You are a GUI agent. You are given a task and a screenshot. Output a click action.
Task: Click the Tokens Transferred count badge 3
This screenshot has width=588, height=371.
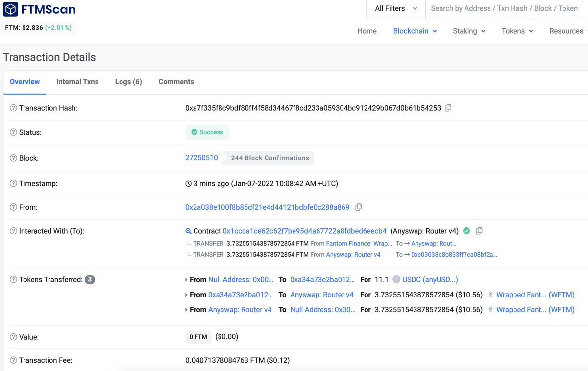[x=90, y=280]
